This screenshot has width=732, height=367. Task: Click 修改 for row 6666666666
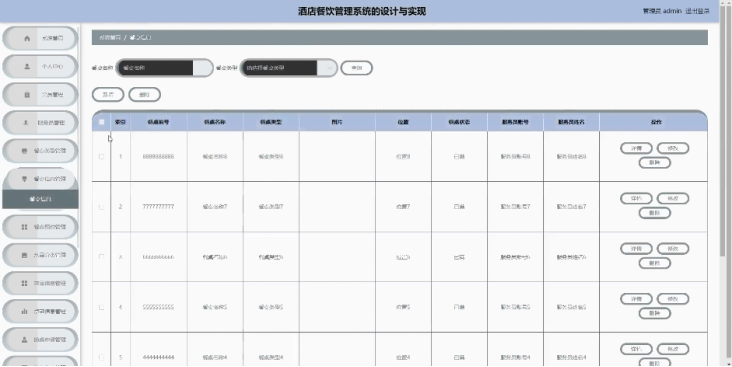673,249
